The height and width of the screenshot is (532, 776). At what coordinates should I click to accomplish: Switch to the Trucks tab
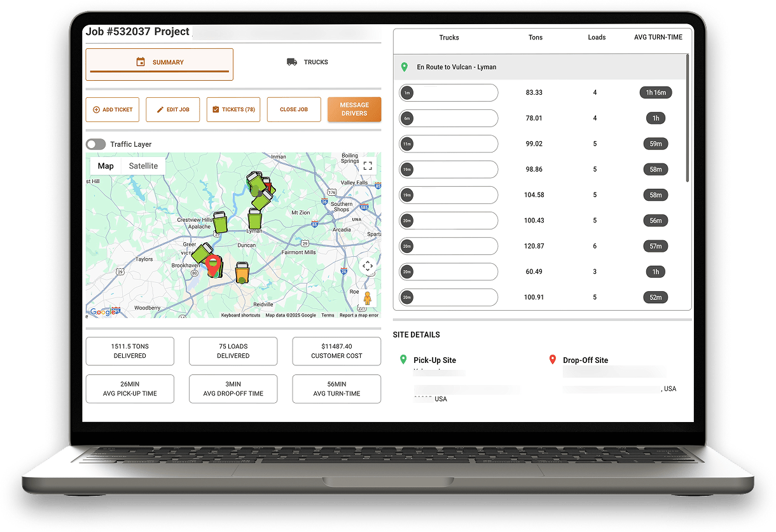(307, 62)
